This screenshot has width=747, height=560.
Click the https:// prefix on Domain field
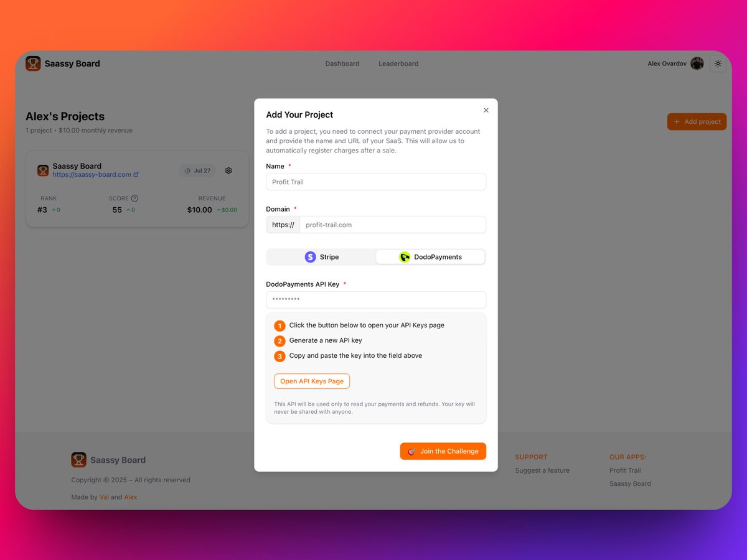283,225
